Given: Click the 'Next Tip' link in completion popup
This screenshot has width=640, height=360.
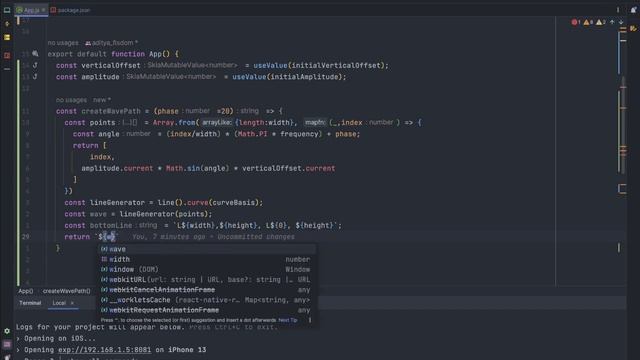Looking at the screenshot, I should pos(288,320).
